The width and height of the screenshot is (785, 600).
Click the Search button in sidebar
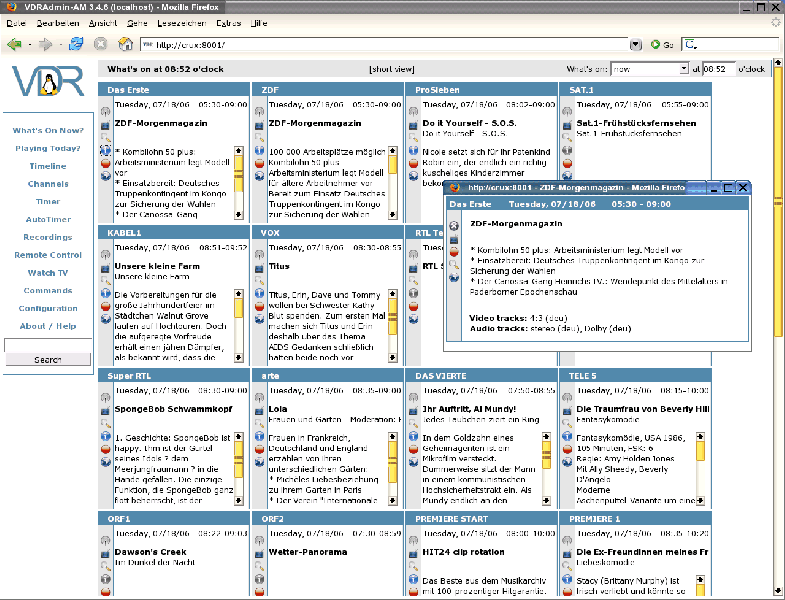[x=47, y=359]
